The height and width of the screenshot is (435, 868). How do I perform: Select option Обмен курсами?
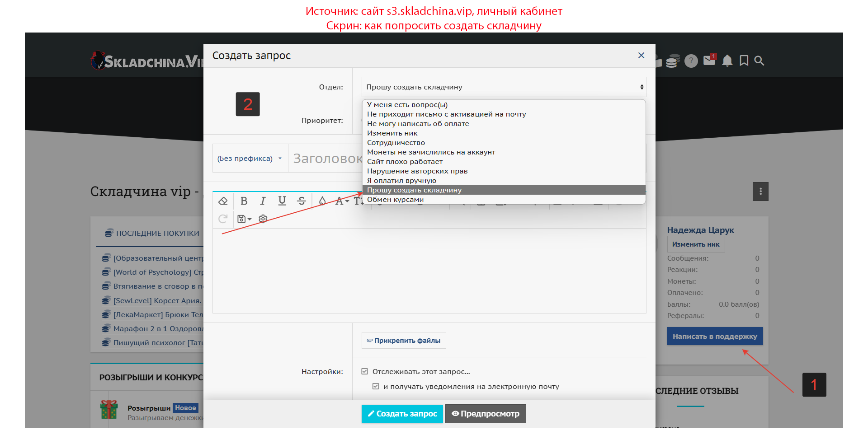coord(504,199)
